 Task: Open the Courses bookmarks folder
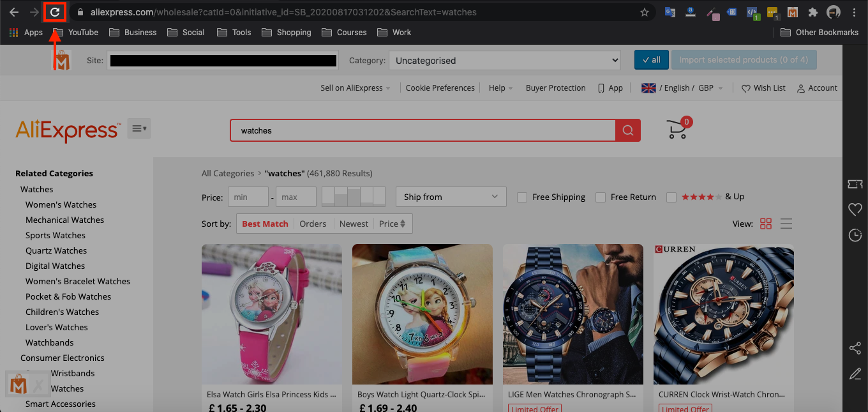[x=344, y=32]
